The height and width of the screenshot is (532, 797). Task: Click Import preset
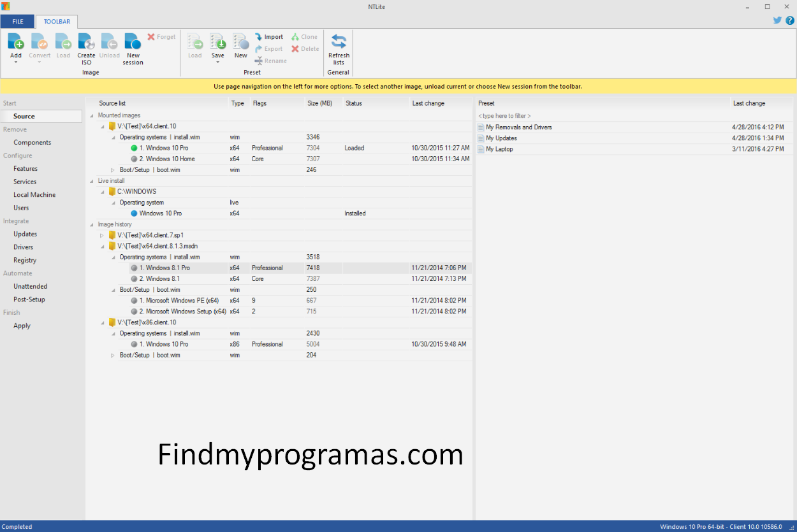point(269,37)
